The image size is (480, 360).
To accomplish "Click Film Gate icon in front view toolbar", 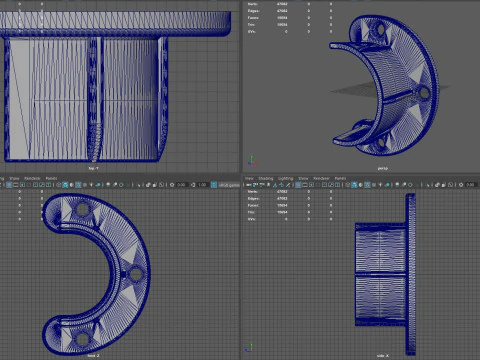I will point(16,185).
